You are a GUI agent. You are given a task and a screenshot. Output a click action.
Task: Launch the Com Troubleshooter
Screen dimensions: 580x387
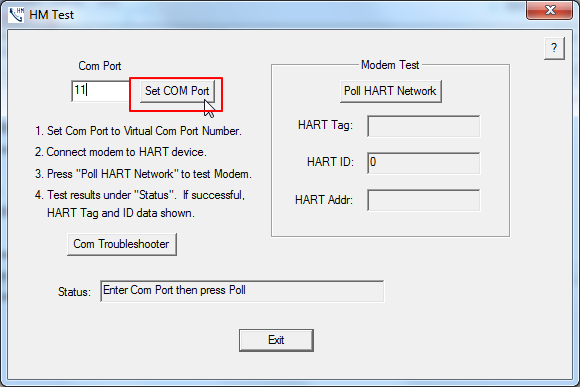click(x=122, y=244)
